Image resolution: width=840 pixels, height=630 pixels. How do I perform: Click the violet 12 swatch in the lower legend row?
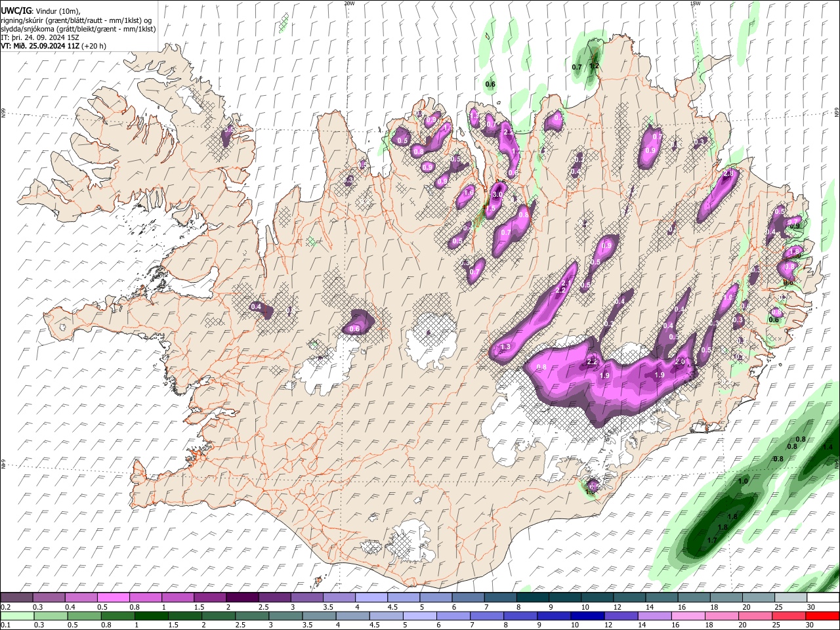pos(621,616)
